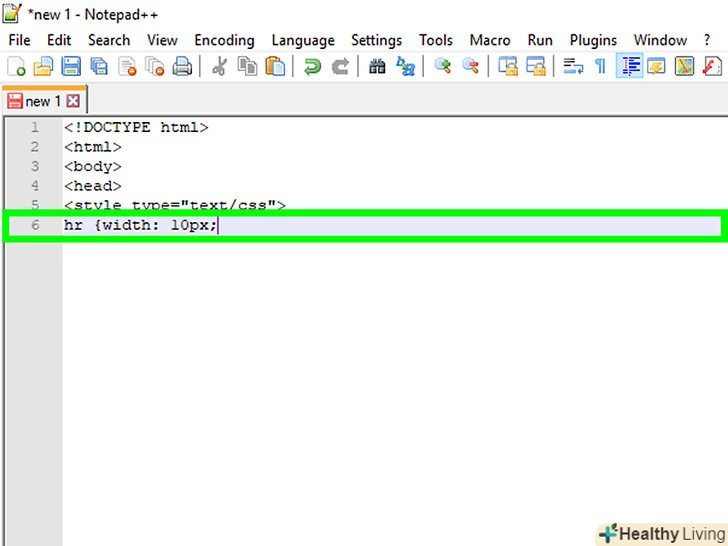Open the Language menu

point(303,41)
